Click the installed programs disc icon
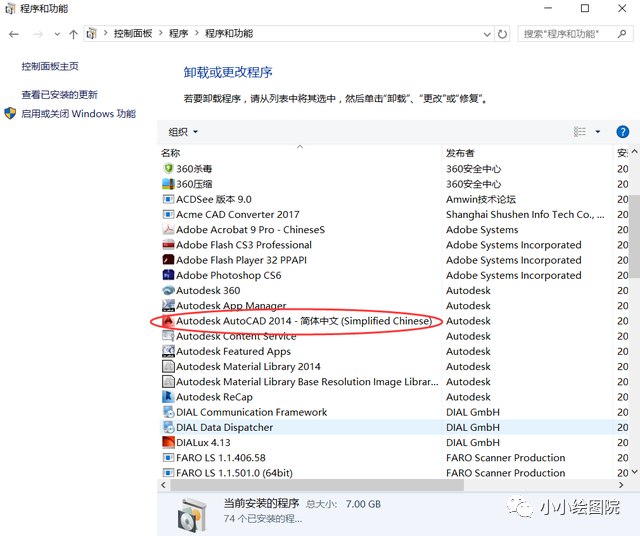The width and height of the screenshot is (640, 536). point(192,514)
